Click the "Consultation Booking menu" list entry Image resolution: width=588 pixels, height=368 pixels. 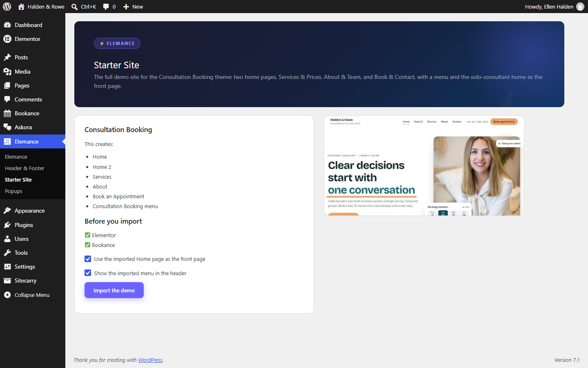(x=125, y=206)
